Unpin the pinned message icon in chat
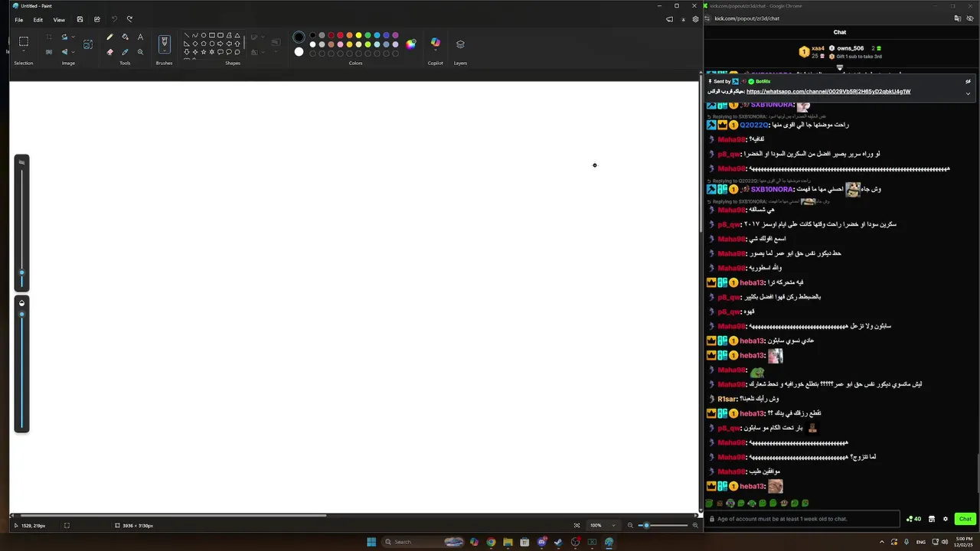Viewport: 980px width, 551px height. (x=968, y=81)
